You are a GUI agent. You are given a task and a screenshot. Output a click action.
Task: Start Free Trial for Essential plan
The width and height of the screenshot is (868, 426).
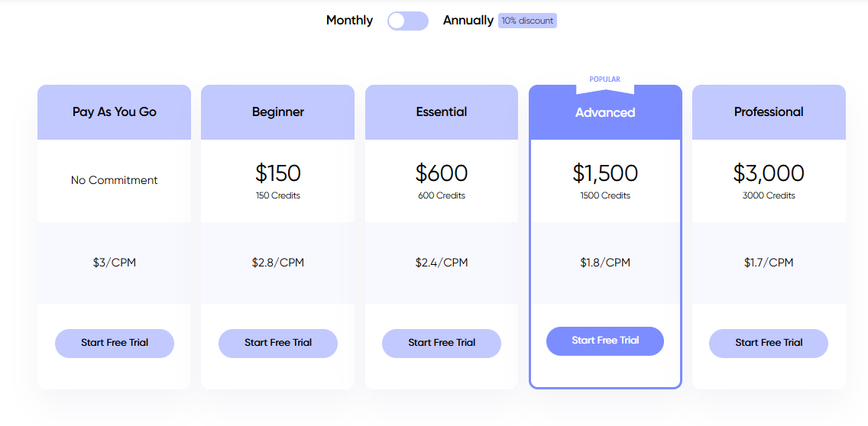coord(442,343)
